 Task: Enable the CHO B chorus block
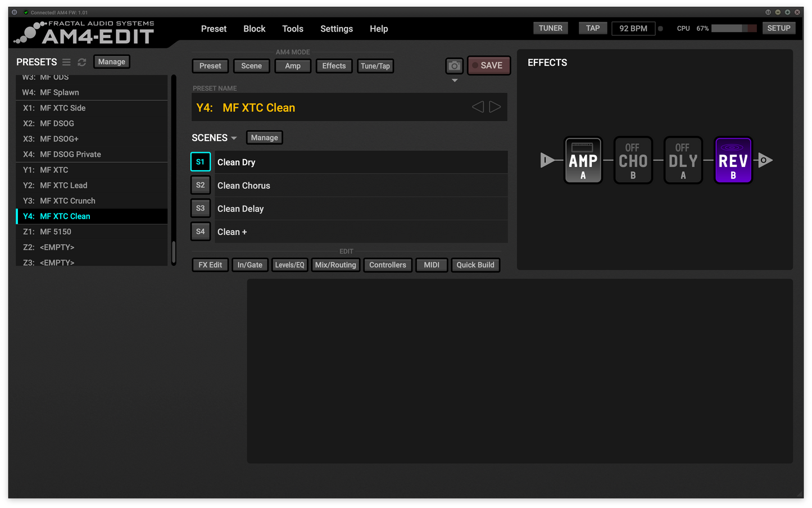pyautogui.click(x=633, y=160)
